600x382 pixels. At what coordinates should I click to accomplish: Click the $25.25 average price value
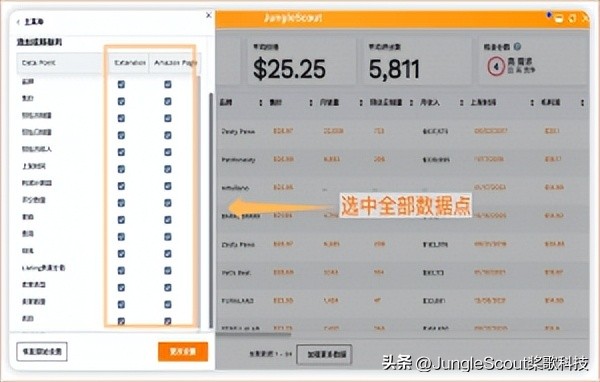[x=289, y=69]
